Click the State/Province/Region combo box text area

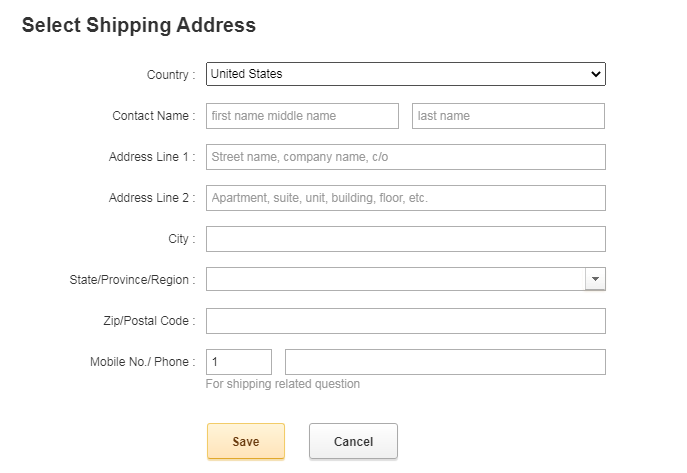[395, 280]
